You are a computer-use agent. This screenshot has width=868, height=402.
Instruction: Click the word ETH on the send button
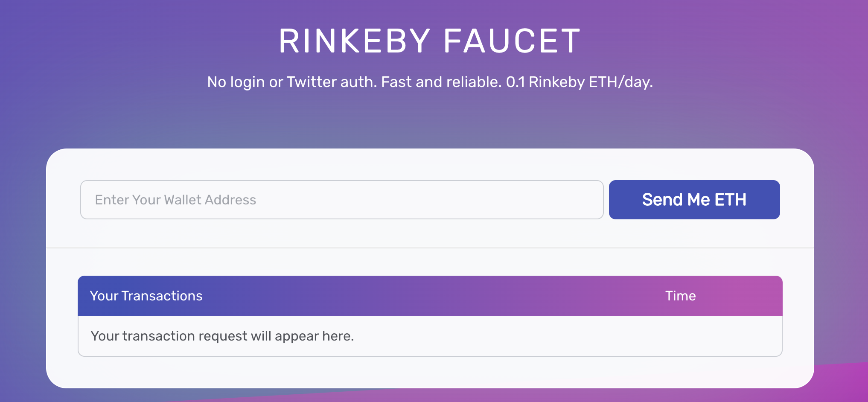tap(730, 200)
